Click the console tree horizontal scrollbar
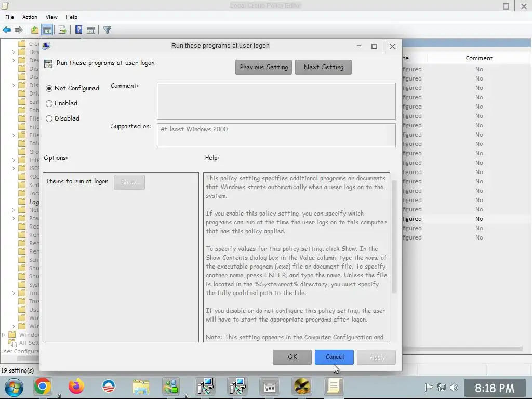The image size is (532, 399). pyautogui.click(x=27, y=357)
